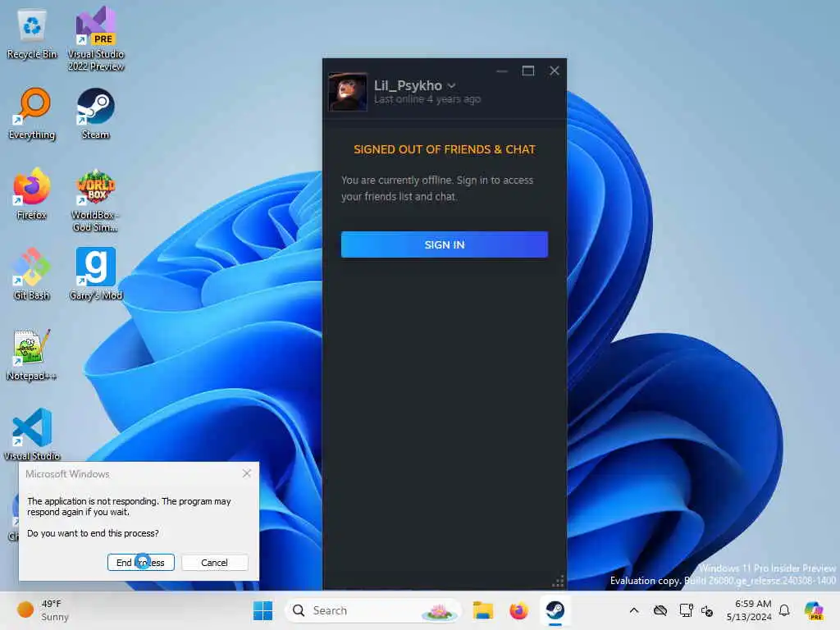Click the 'SIGNED OUT OF FRIENDS & CHAT' heading
This screenshot has width=840, height=630.
pos(444,149)
